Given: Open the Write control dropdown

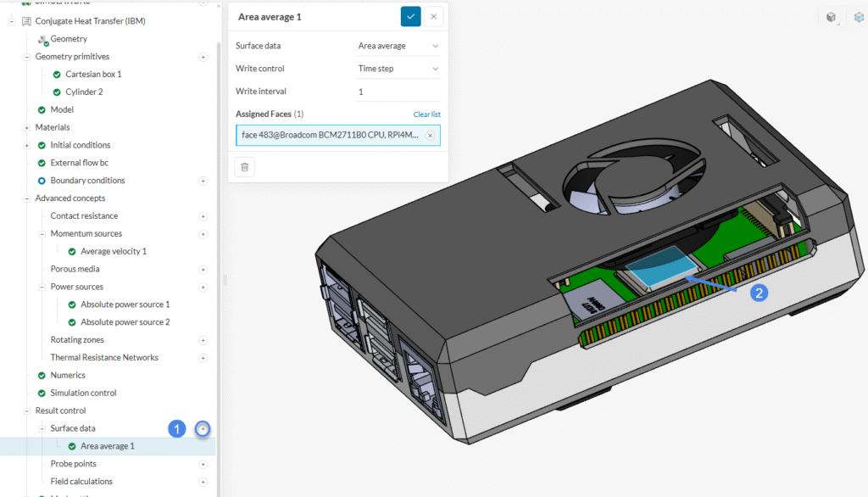Looking at the screenshot, I should point(398,69).
